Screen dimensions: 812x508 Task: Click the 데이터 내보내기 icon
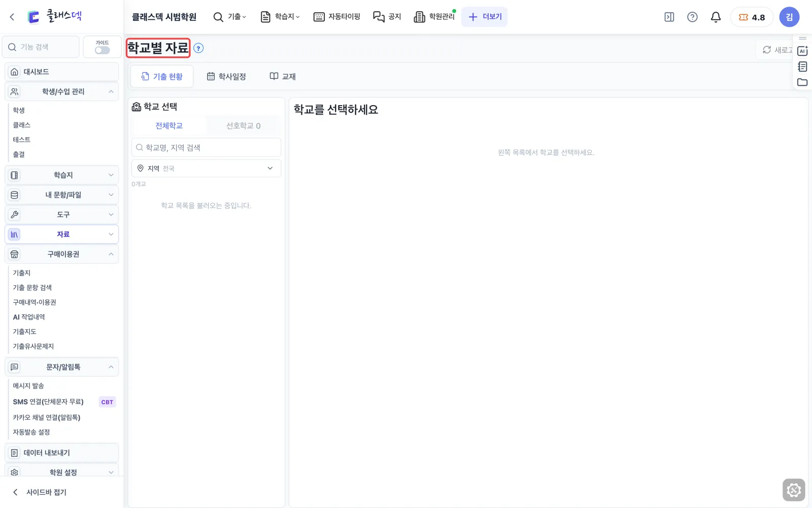tap(14, 453)
